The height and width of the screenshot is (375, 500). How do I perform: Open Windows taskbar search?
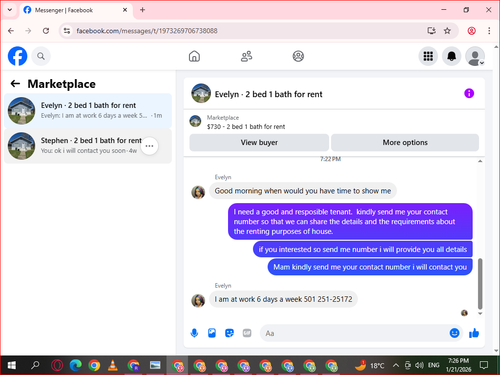pyautogui.click(x=35, y=365)
